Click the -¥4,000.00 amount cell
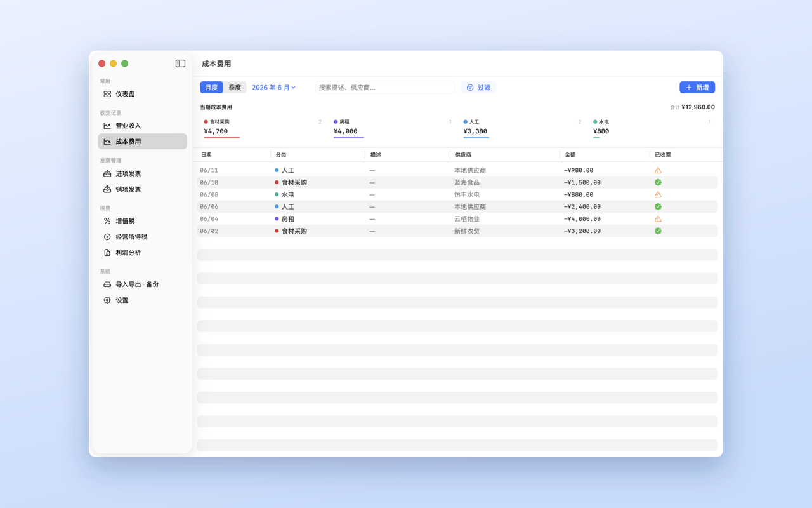This screenshot has height=508, width=812. coord(582,218)
